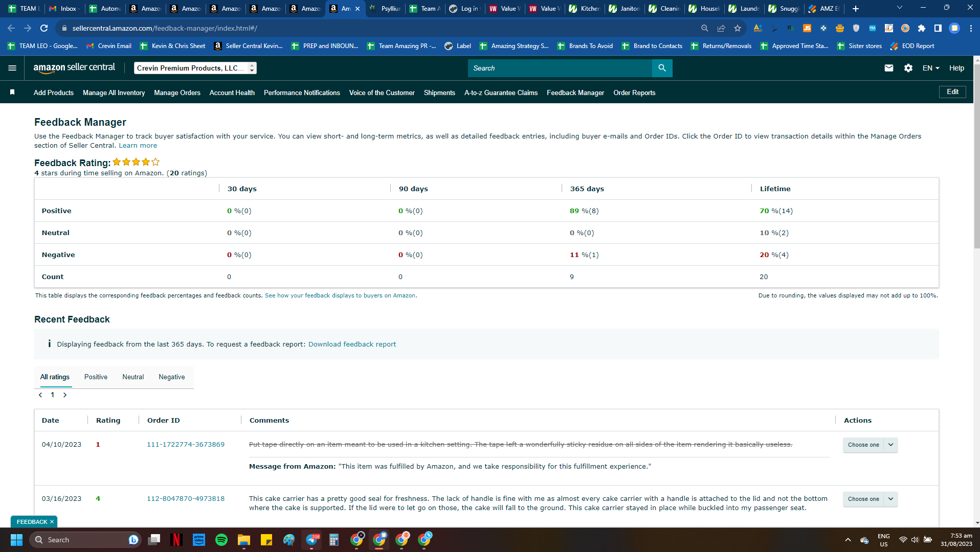980x552 pixels.
Task: Open Spotify from the taskbar
Action: coord(221,540)
